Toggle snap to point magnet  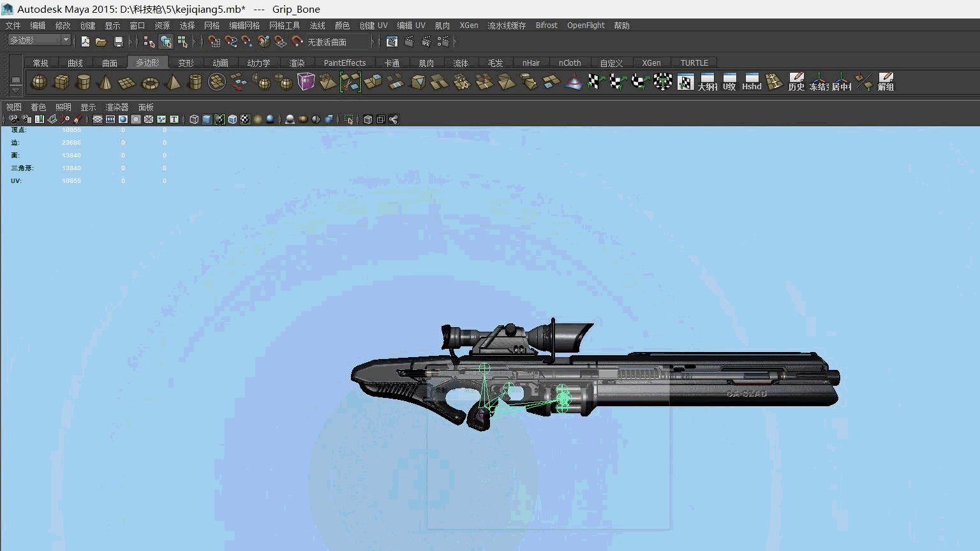pyautogui.click(x=248, y=41)
